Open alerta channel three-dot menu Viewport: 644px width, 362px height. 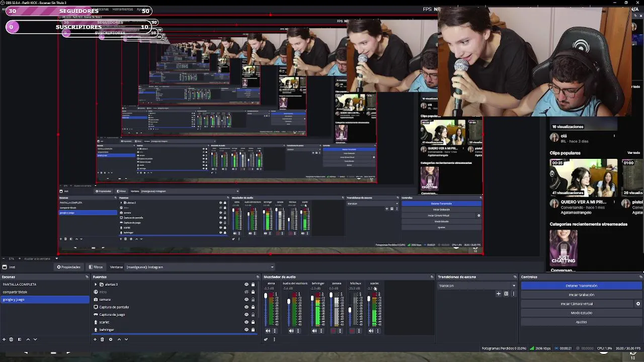point(275,331)
